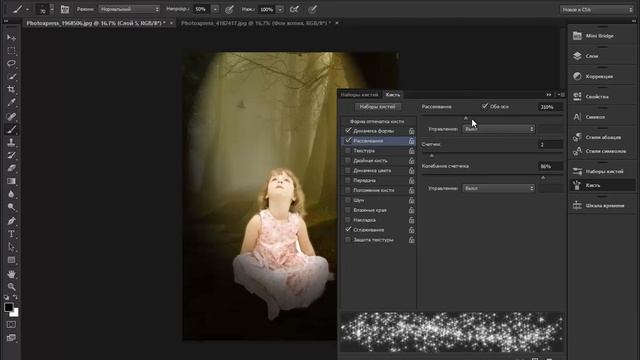Toggle tablet pressure for size icon
Screen dimensions: 640x360
point(312,9)
